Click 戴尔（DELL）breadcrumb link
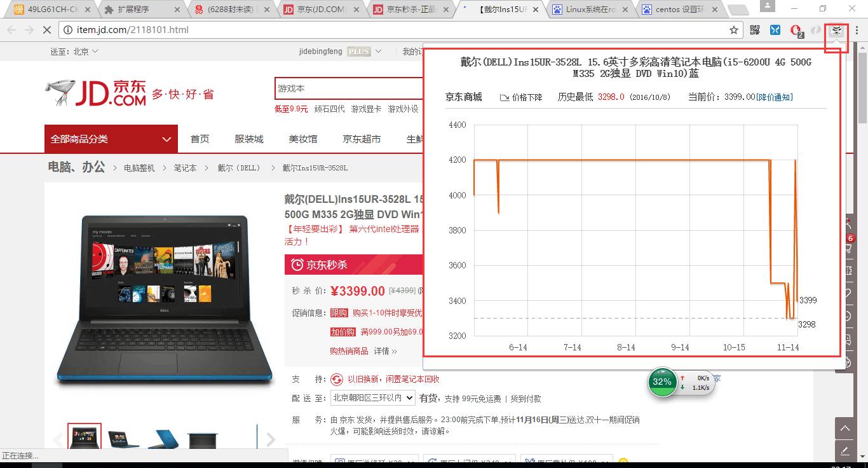Image resolution: width=868 pixels, height=468 pixels. pyautogui.click(x=239, y=168)
